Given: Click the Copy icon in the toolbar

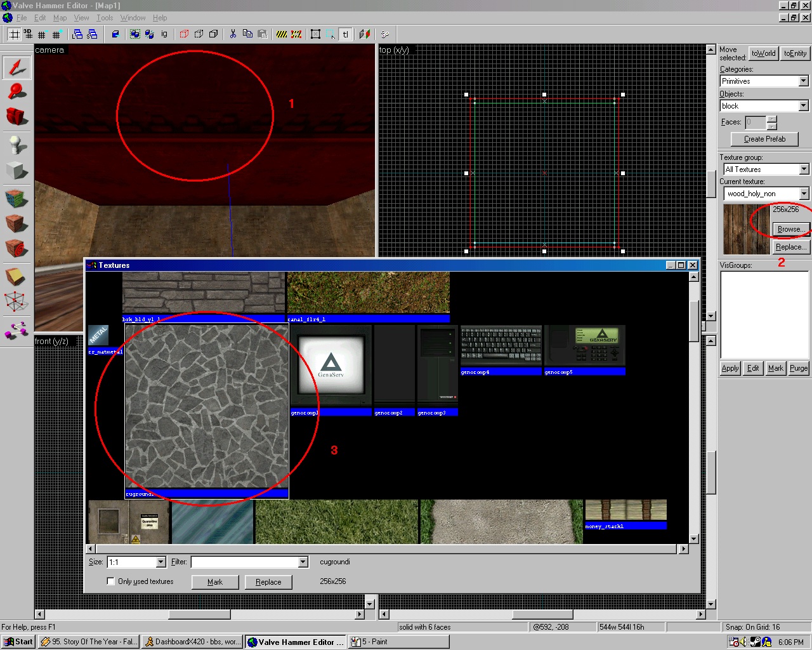Looking at the screenshot, I should pos(249,34).
